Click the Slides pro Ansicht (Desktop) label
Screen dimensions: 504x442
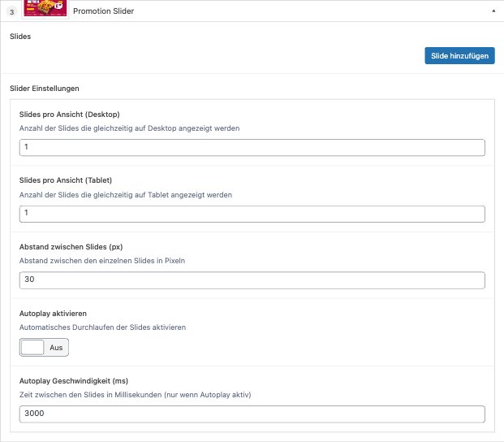click(69, 114)
